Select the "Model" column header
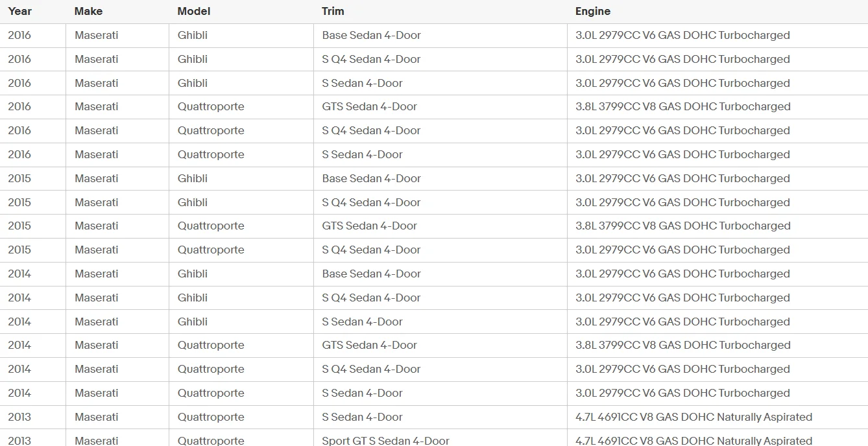Image resolution: width=868 pixels, height=446 pixels. [x=194, y=11]
